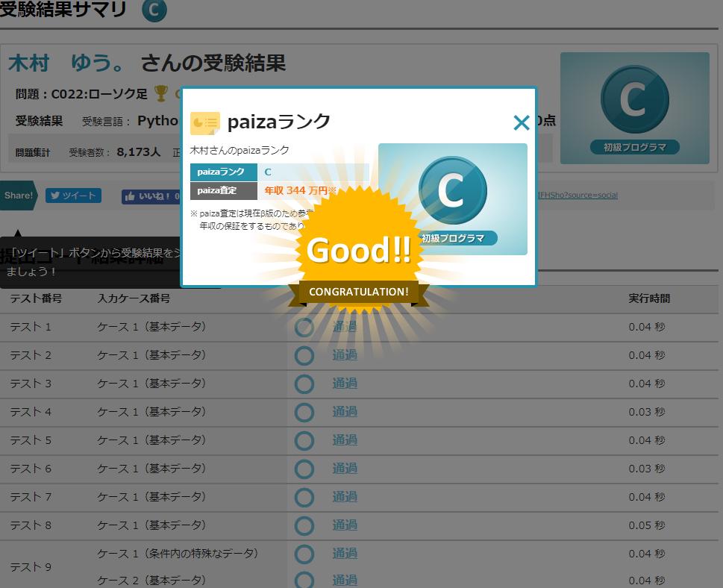
Task: Click the 木村 ゆう。 user name
Action: tap(66, 63)
